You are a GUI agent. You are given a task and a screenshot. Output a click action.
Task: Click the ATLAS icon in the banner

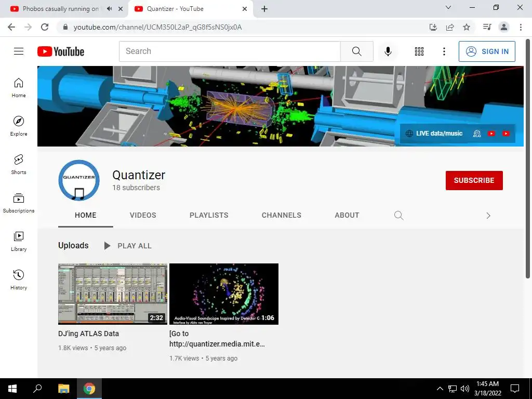pos(477,134)
